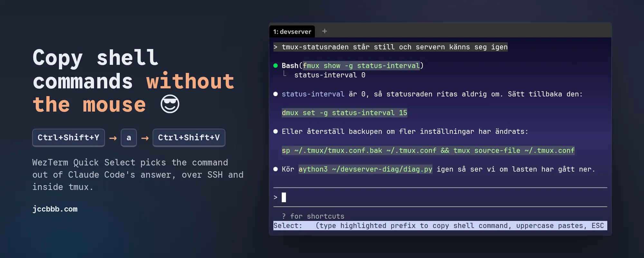The height and width of the screenshot is (258, 644).
Task: Open the jccbbb.com link
Action: point(55,209)
